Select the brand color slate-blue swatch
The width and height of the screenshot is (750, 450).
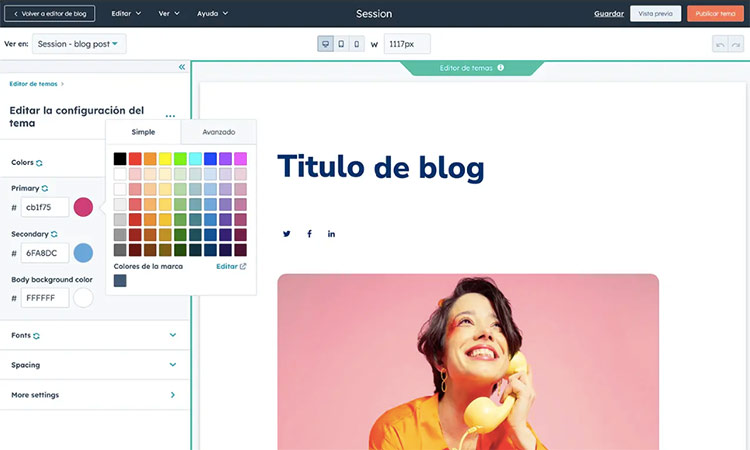pos(120,281)
